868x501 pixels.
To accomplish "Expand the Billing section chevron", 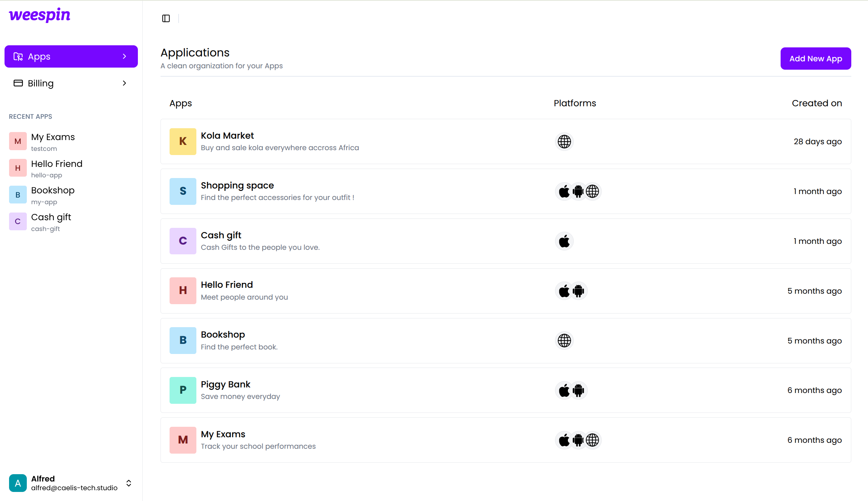I will tap(124, 83).
